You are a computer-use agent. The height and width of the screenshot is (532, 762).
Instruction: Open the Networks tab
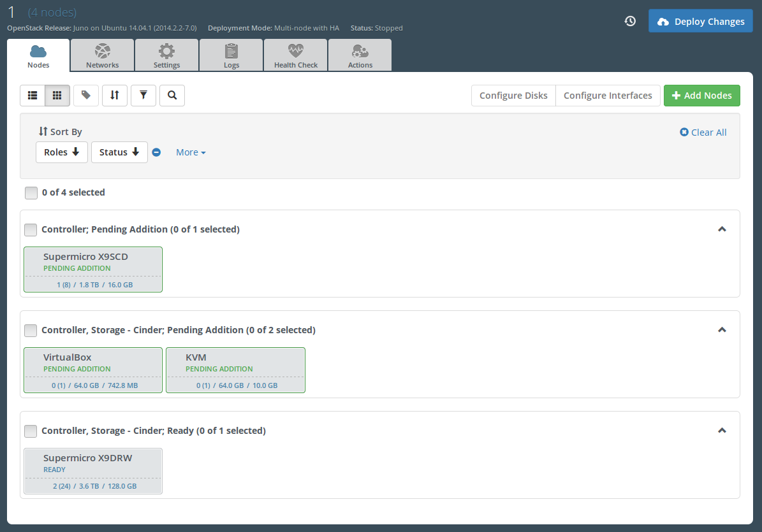coord(103,55)
